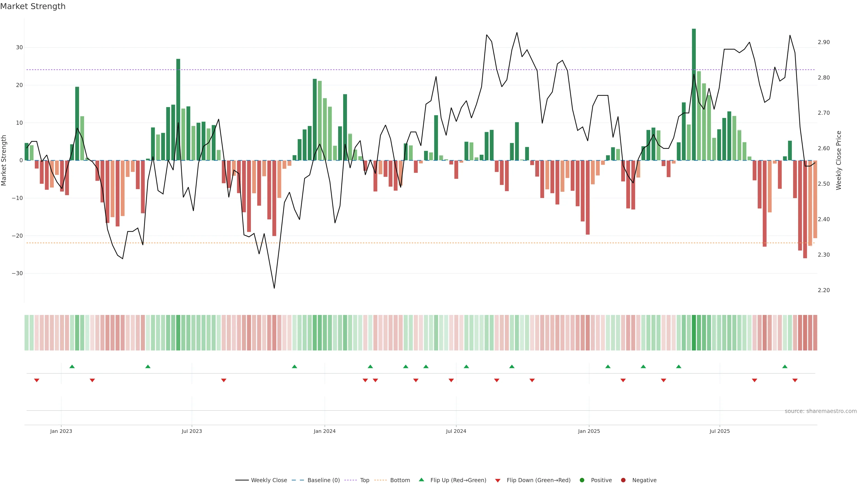Click the last green flip-up triangle marker
This screenshot has width=868, height=488.
(785, 366)
